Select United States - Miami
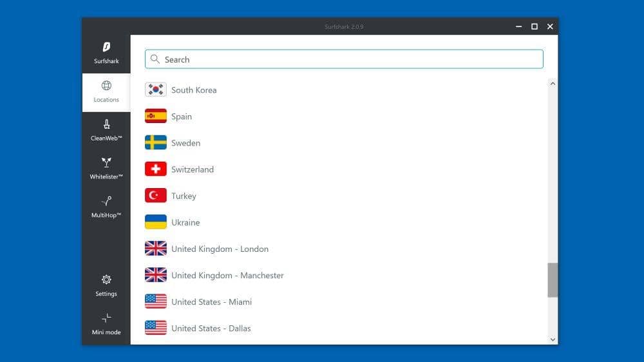 click(x=211, y=302)
